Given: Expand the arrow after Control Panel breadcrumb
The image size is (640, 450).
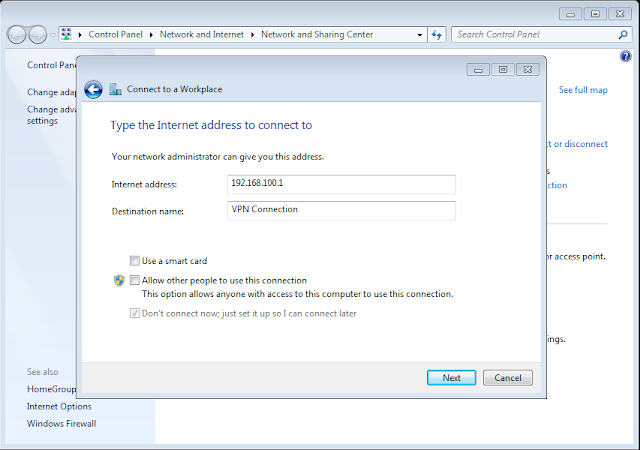Looking at the screenshot, I should [151, 35].
